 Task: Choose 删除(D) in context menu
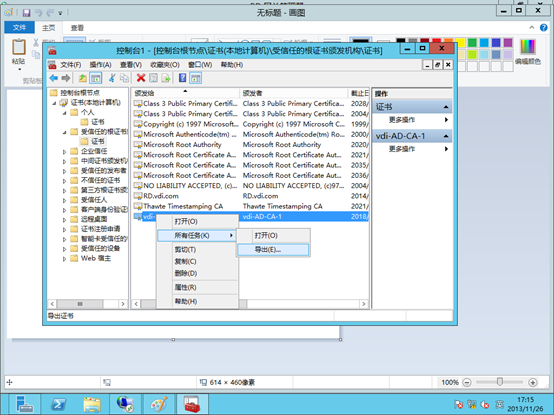pos(197,273)
